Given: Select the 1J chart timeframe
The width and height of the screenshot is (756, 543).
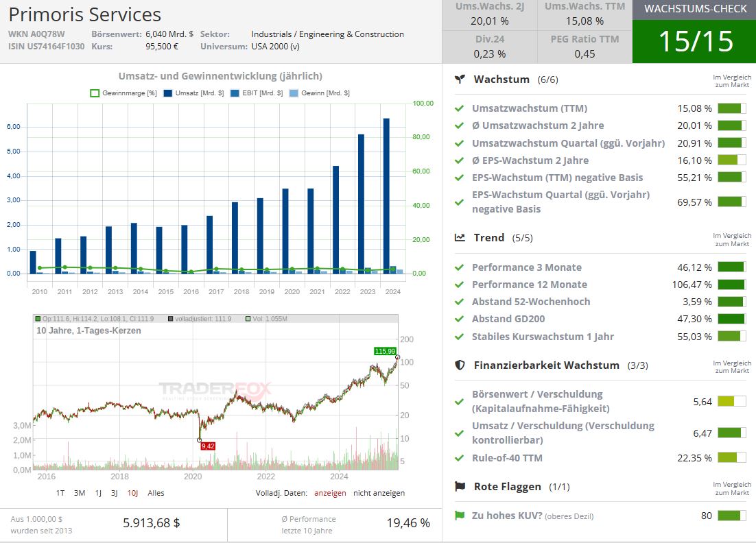Looking at the screenshot, I should coord(98,494).
